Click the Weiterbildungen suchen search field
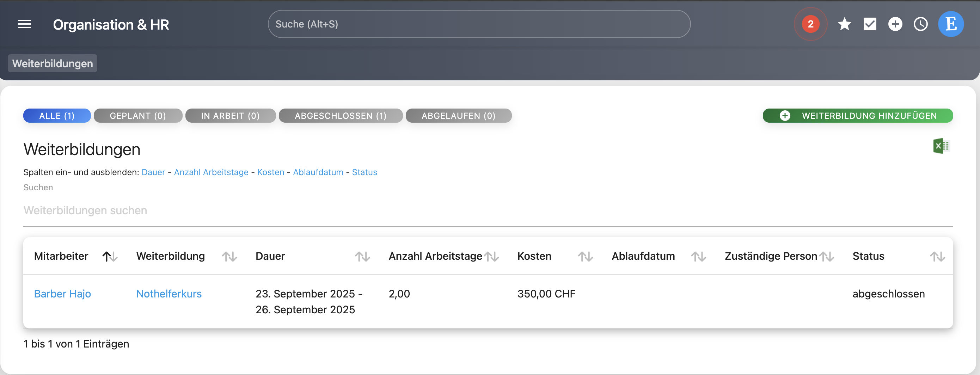The height and width of the screenshot is (375, 980). click(x=488, y=210)
